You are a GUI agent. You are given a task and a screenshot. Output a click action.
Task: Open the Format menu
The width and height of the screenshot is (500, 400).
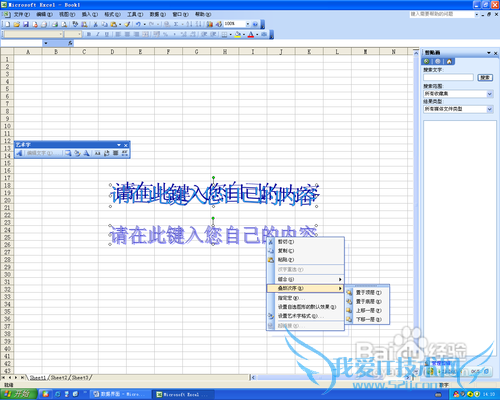coord(112,14)
